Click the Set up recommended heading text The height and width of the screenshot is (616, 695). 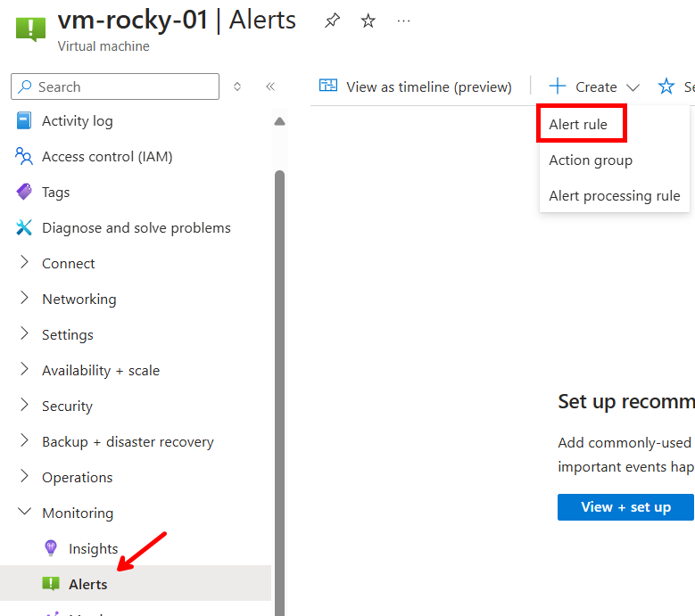(x=625, y=402)
